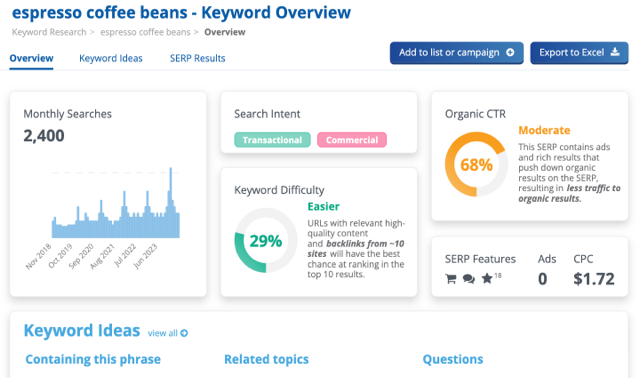Click the monthly searches bar chart
The image size is (640, 378).
116,203
